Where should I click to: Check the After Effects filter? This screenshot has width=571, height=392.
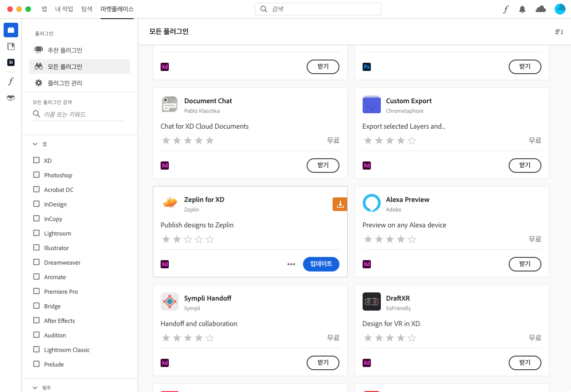[x=36, y=320]
